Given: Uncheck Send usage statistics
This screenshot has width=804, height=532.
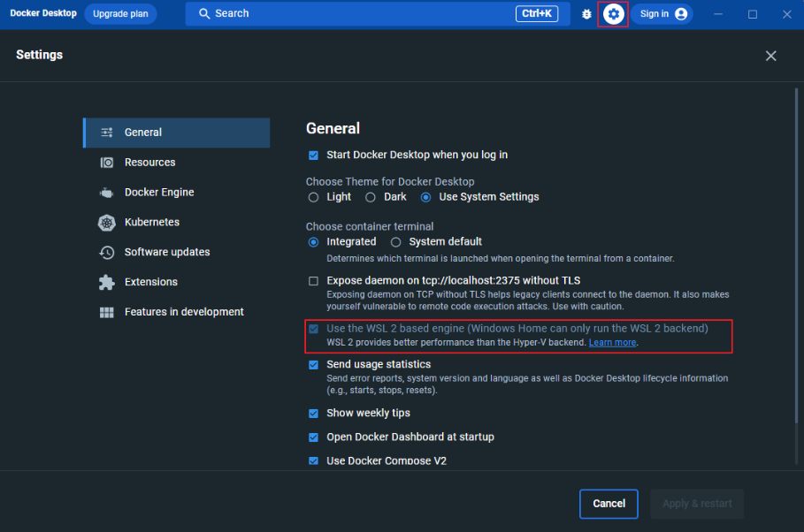Looking at the screenshot, I should pyautogui.click(x=313, y=365).
